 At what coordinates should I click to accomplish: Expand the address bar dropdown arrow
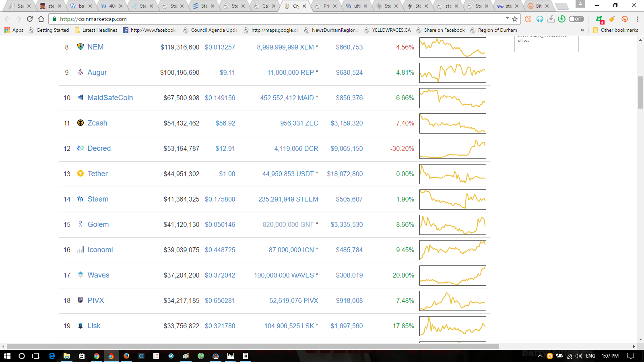(507, 19)
